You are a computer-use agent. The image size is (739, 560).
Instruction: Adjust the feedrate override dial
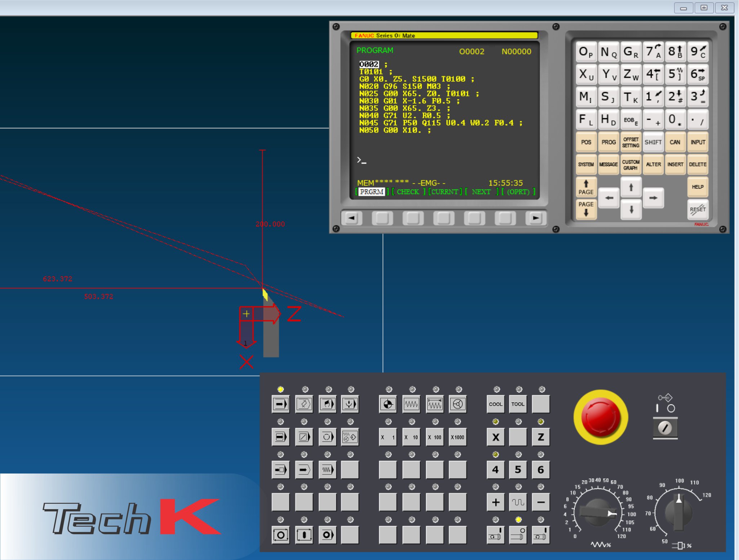598,512
